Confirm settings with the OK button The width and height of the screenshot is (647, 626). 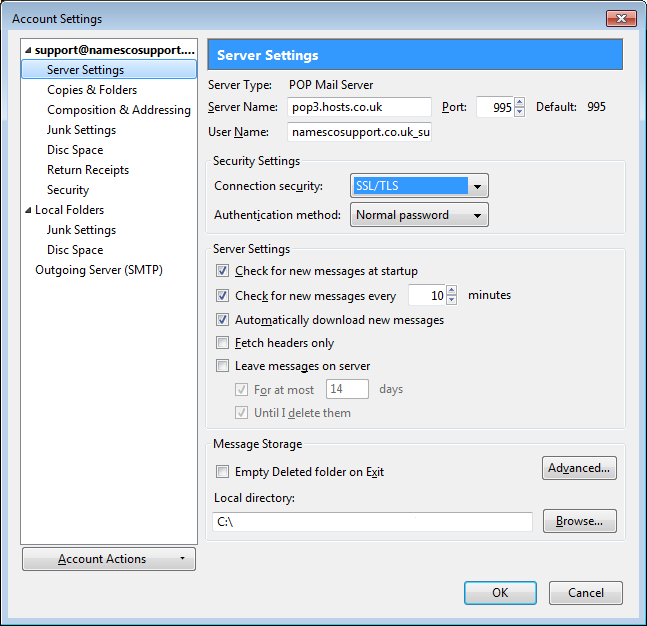pos(500,593)
